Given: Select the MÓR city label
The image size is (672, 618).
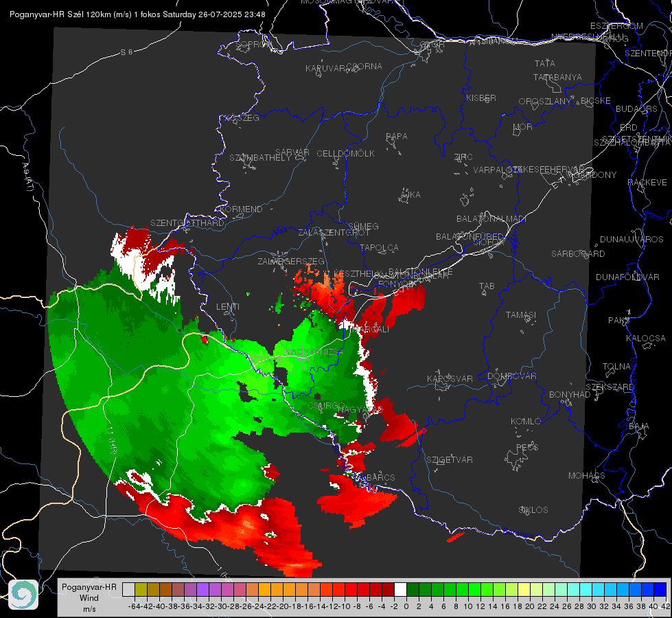Looking at the screenshot, I should 523,126.
